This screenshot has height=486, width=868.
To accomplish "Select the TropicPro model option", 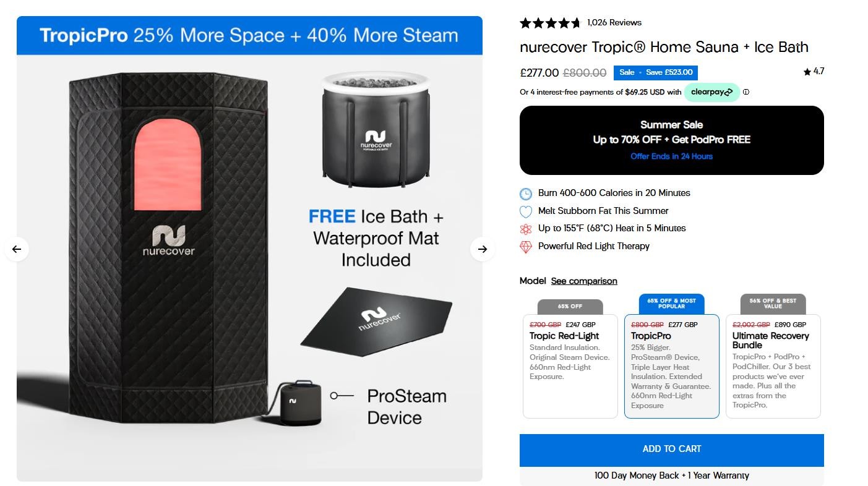I will (672, 366).
